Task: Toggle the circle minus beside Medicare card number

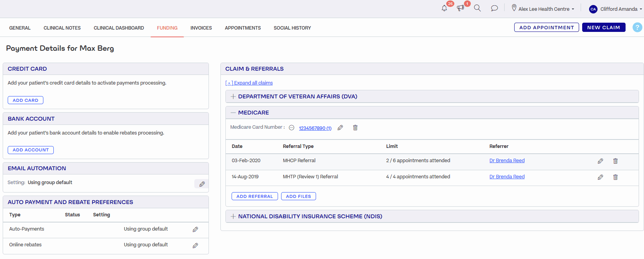Action: [x=291, y=128]
